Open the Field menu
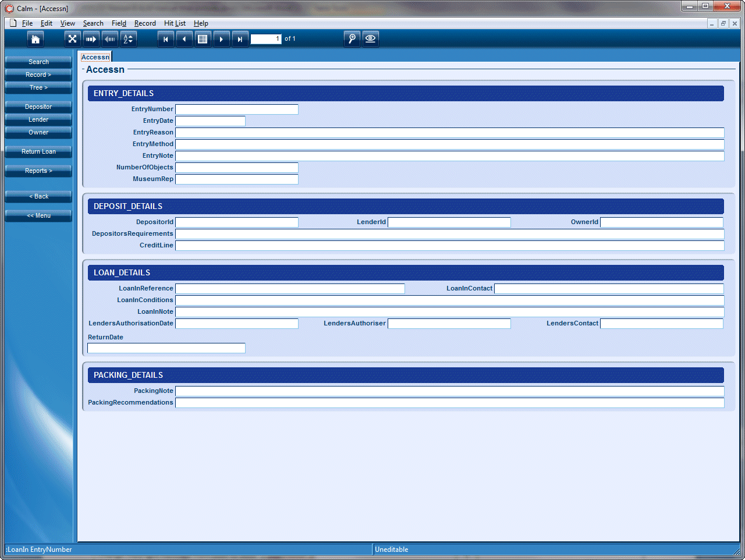 tap(119, 23)
